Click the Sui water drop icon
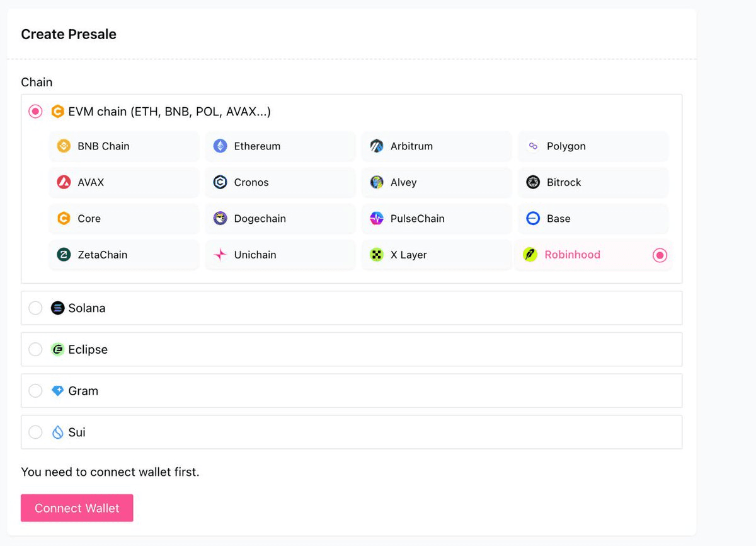 [57, 433]
